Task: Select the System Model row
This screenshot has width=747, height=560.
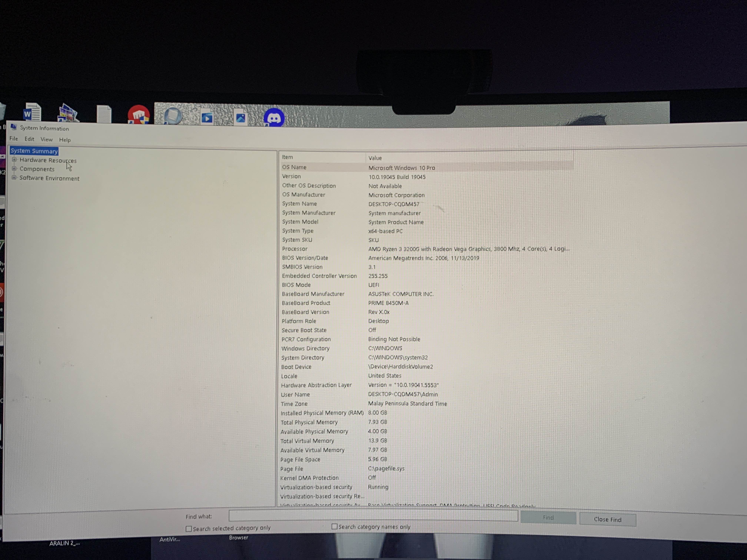Action: tap(427, 222)
